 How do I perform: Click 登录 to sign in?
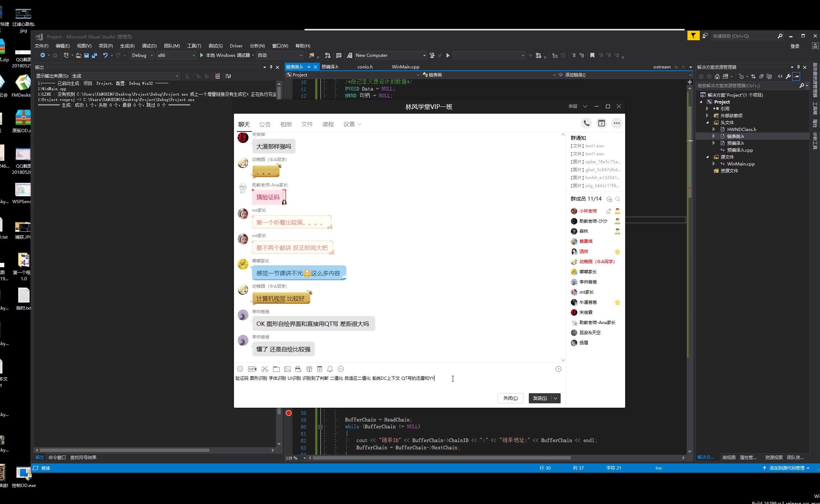[x=795, y=46]
